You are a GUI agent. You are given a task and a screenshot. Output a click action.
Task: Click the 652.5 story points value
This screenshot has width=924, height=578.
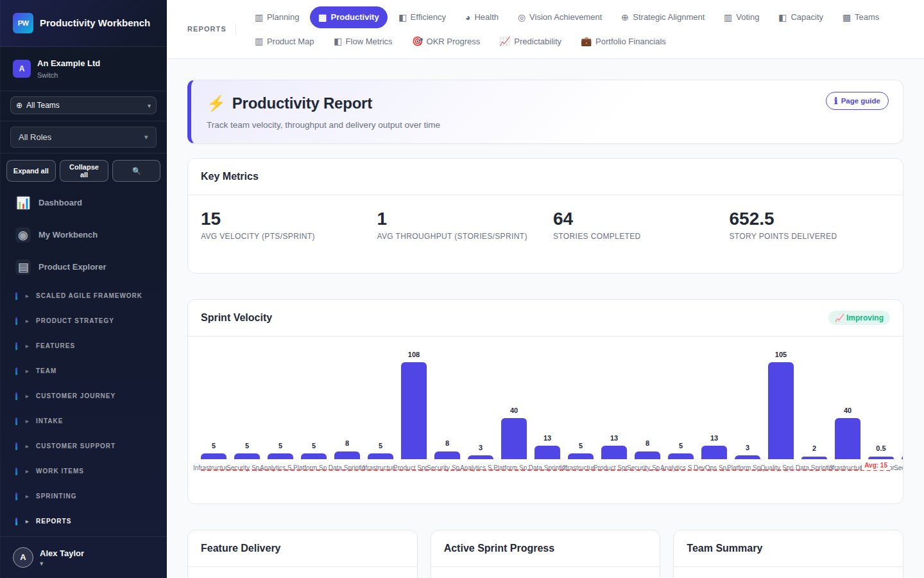pyautogui.click(x=751, y=219)
